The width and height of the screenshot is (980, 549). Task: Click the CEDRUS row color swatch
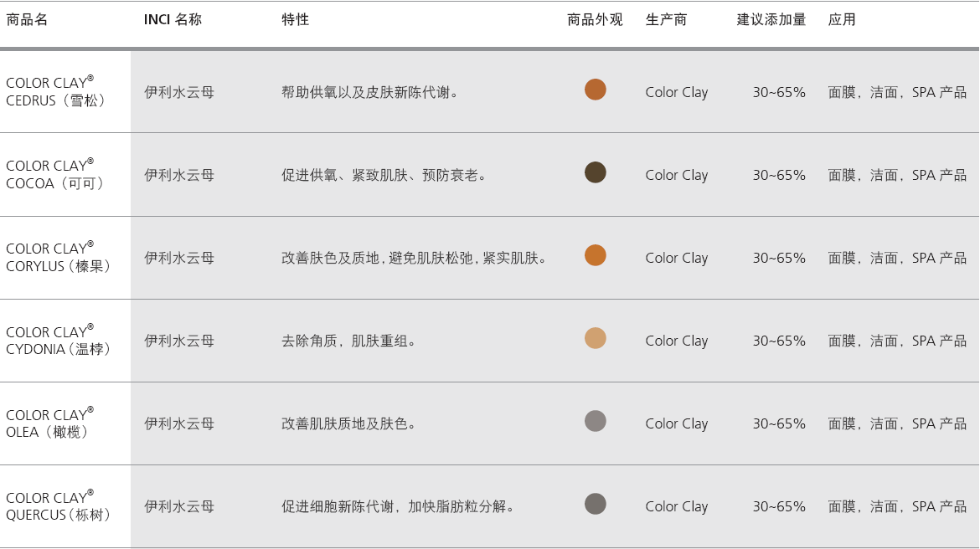(x=595, y=90)
